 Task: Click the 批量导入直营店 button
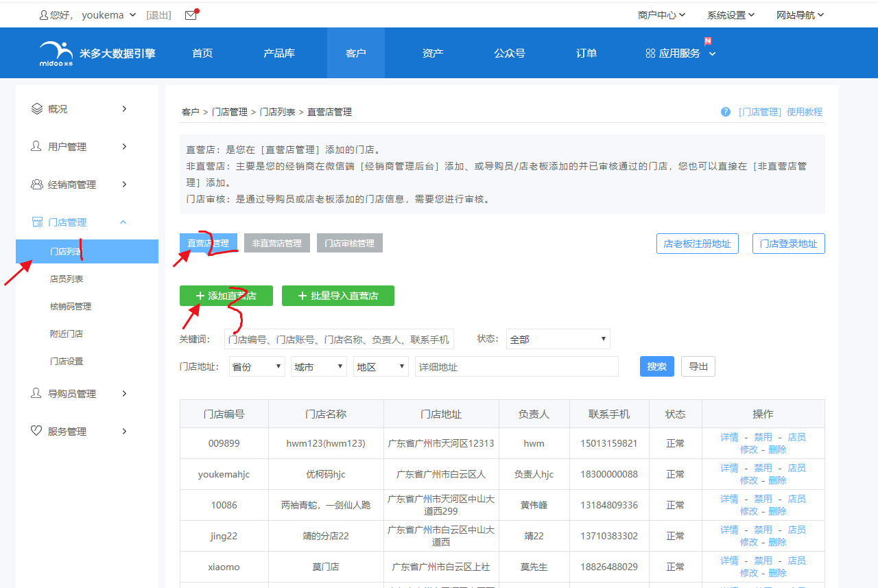[x=338, y=296]
